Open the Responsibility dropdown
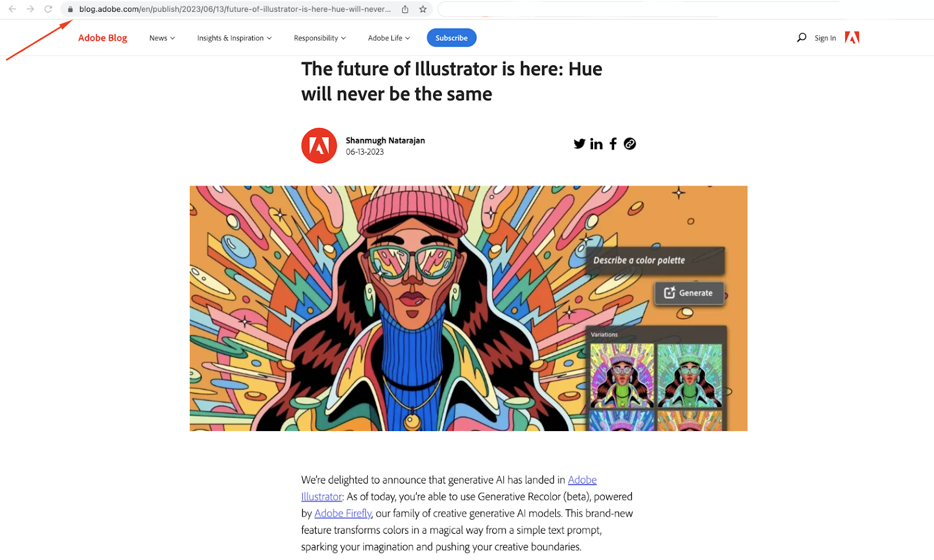 point(320,38)
